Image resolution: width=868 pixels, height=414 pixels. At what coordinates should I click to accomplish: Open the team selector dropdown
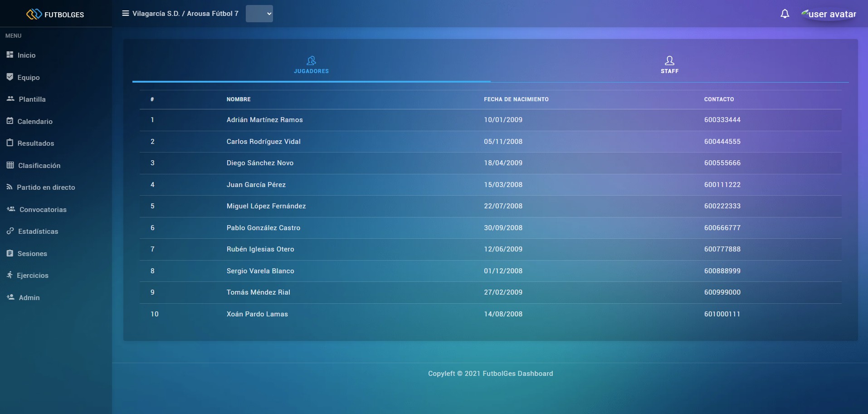[x=259, y=14]
